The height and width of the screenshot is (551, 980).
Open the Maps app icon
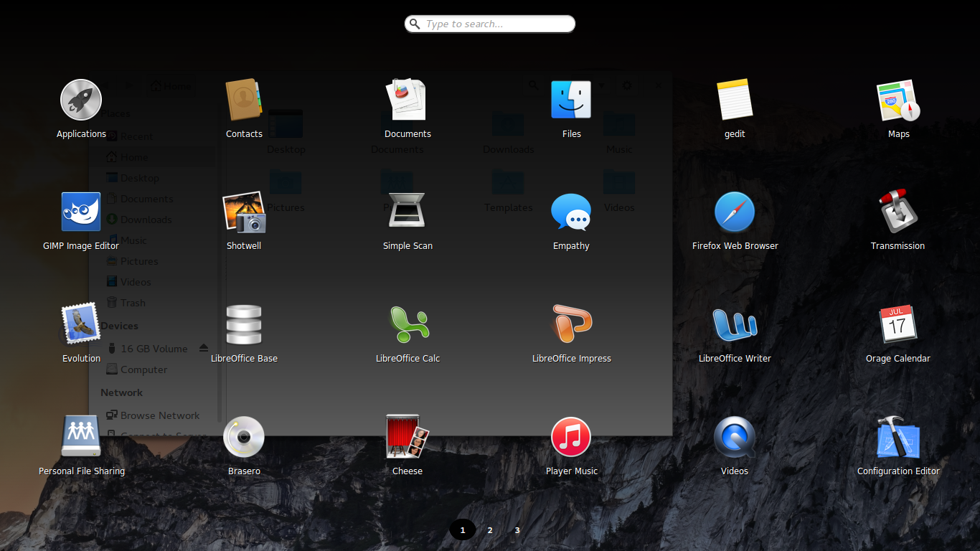tap(898, 100)
